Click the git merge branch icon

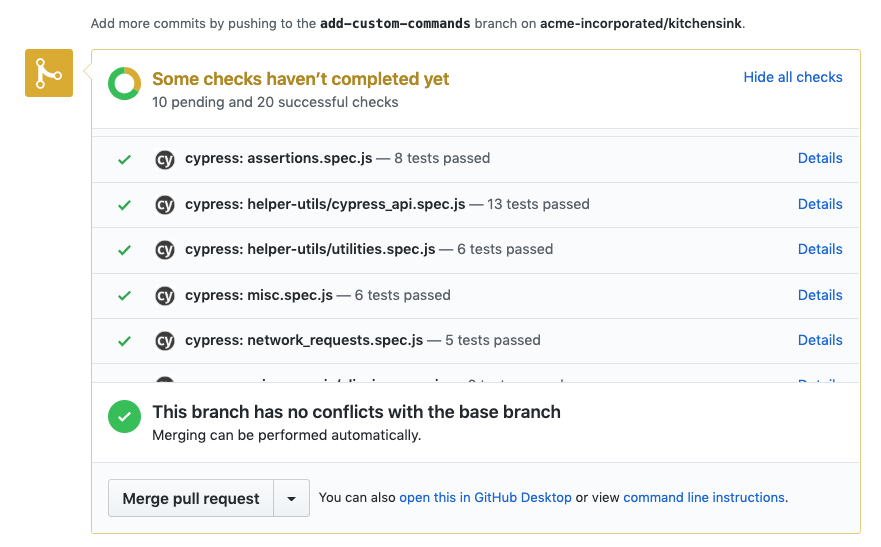[x=49, y=74]
